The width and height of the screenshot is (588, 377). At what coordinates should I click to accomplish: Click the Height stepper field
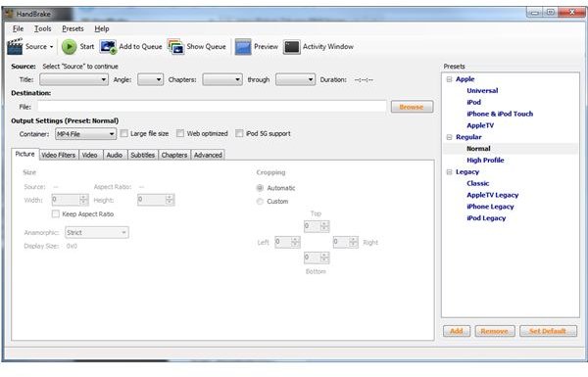156,200
